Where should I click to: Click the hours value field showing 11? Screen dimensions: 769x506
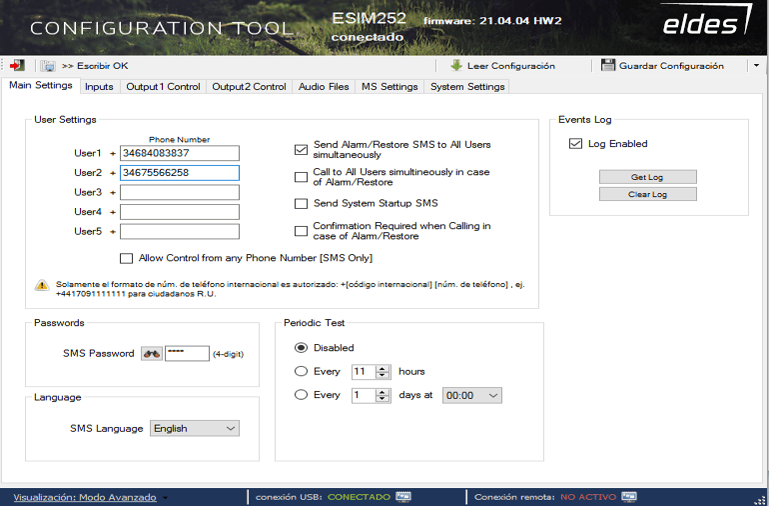pos(364,372)
